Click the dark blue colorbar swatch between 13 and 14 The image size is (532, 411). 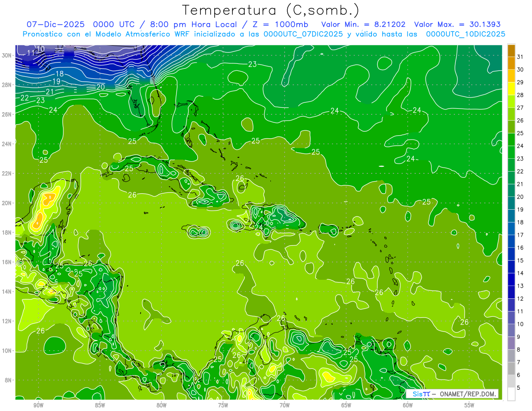tap(511, 280)
